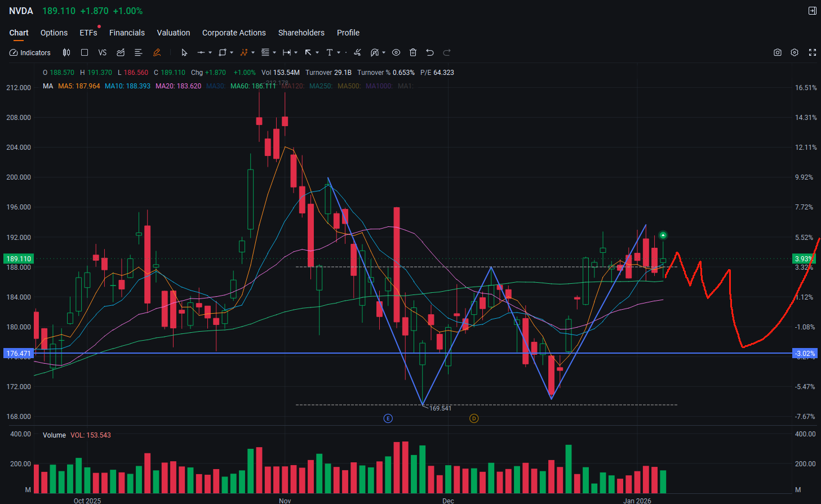
Task: Take a chart snapshot with camera icon
Action: (778, 52)
